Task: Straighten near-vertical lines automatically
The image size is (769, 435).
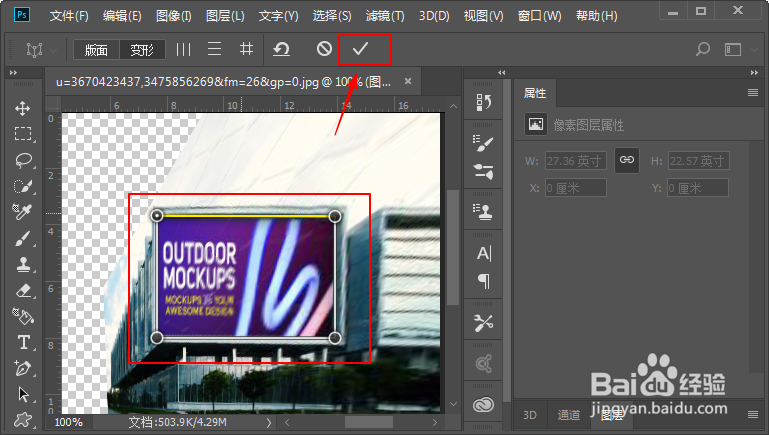Action: (183, 49)
